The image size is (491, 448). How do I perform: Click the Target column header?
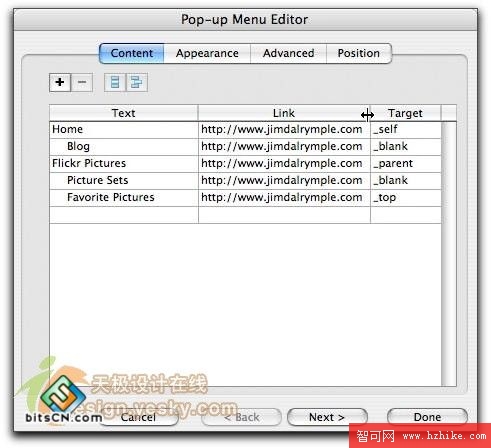click(x=406, y=113)
